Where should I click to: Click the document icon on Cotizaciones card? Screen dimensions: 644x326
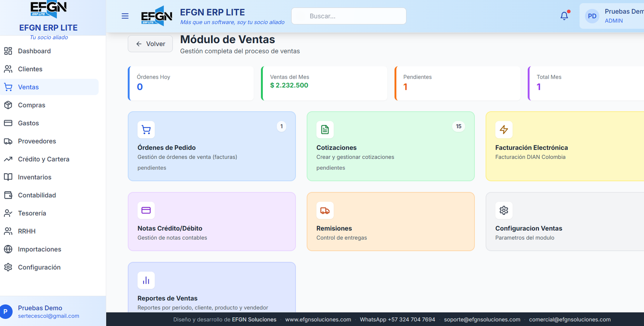tap(325, 130)
